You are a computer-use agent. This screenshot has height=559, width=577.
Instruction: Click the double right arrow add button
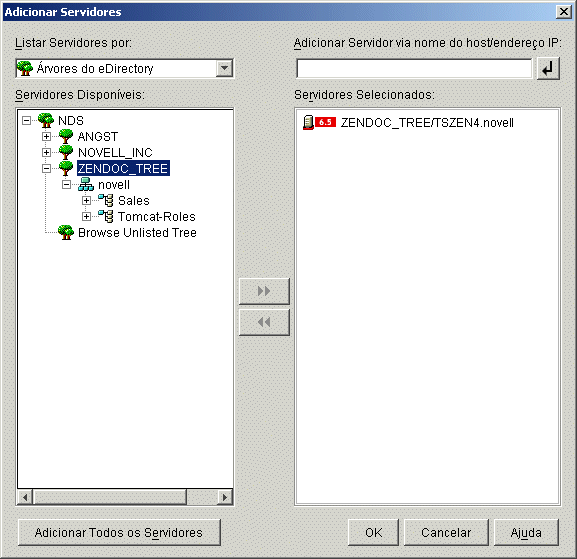pos(264,291)
